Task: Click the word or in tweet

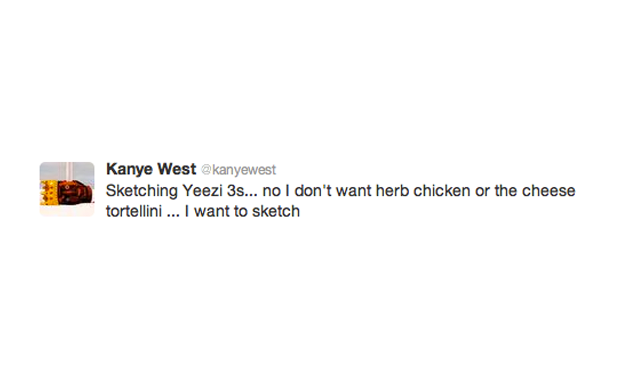Action: tap(482, 191)
